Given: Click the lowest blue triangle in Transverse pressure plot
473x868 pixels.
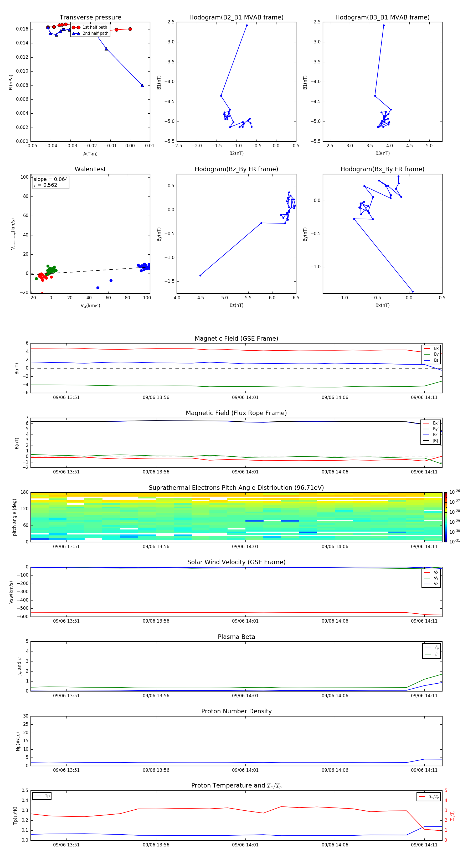Looking at the screenshot, I should pos(142,85).
